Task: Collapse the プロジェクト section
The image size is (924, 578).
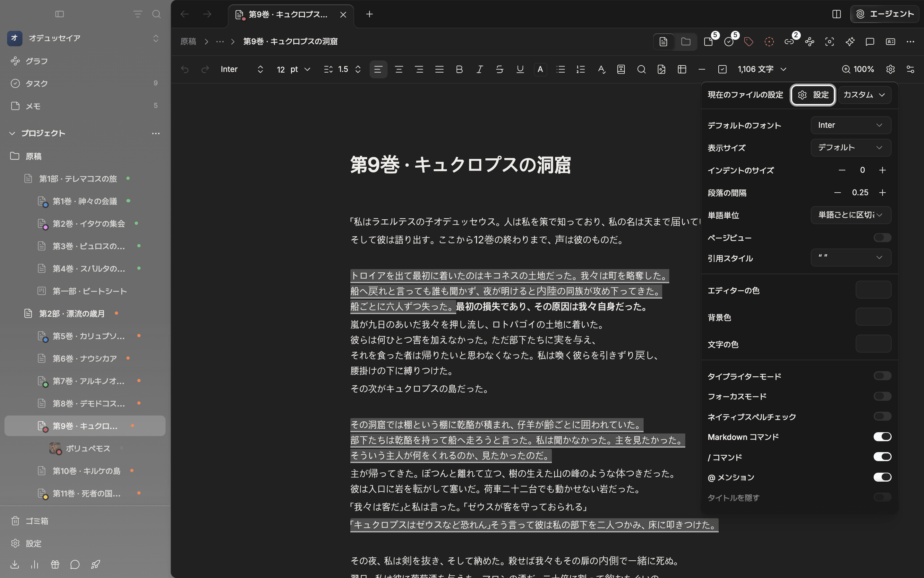Action: (12, 133)
